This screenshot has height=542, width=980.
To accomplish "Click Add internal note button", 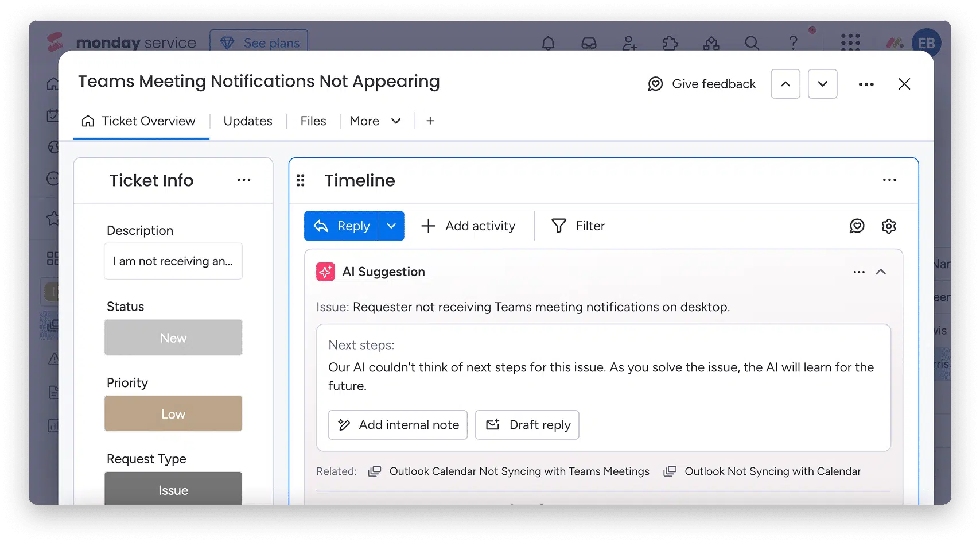I will click(x=398, y=425).
